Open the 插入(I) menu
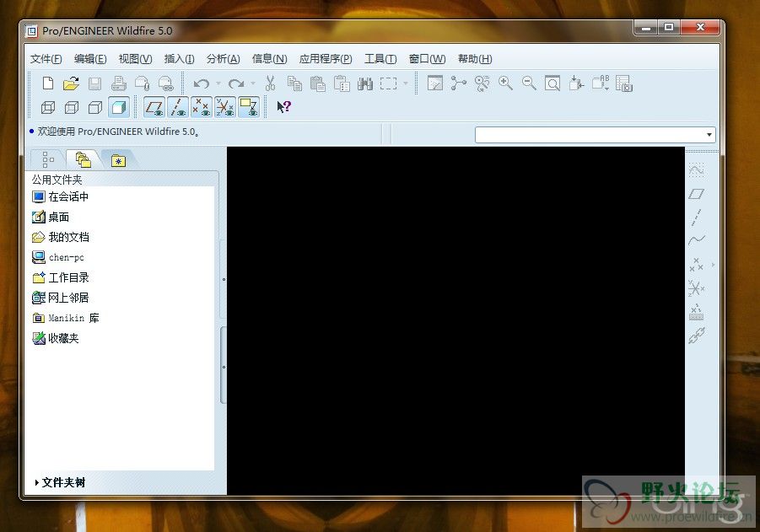The image size is (760, 532). click(180, 59)
